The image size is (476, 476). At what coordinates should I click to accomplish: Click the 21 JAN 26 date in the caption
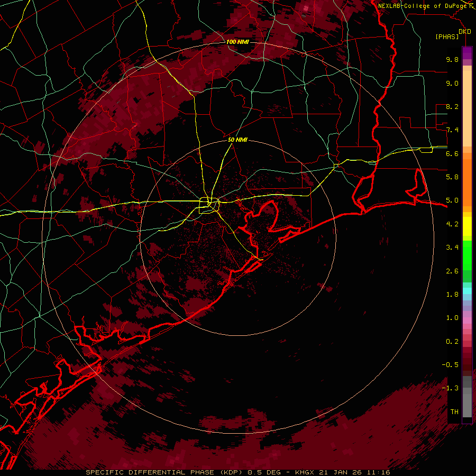(341, 472)
